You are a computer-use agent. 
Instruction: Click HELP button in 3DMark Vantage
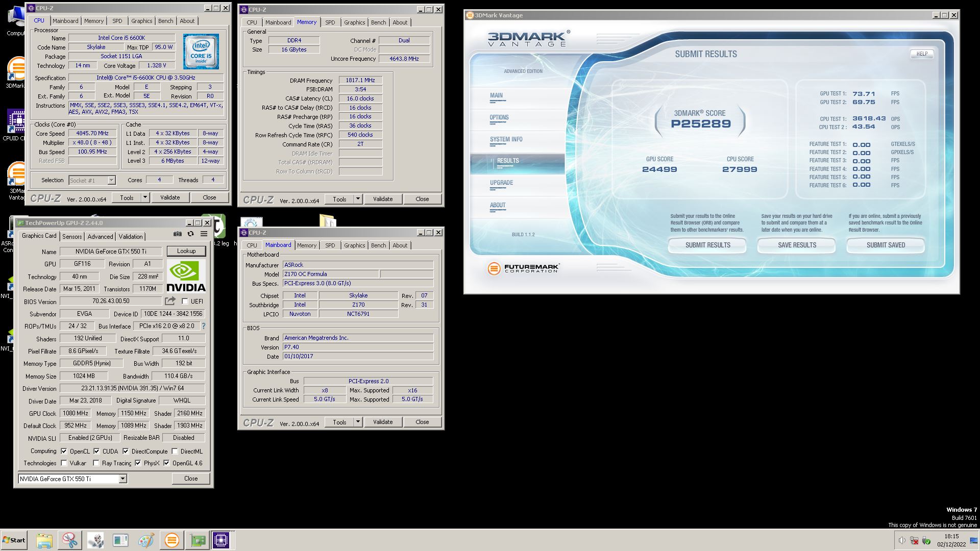click(x=922, y=54)
